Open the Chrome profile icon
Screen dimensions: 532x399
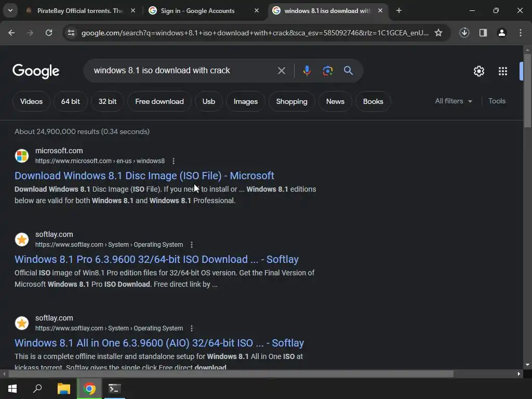(502, 33)
